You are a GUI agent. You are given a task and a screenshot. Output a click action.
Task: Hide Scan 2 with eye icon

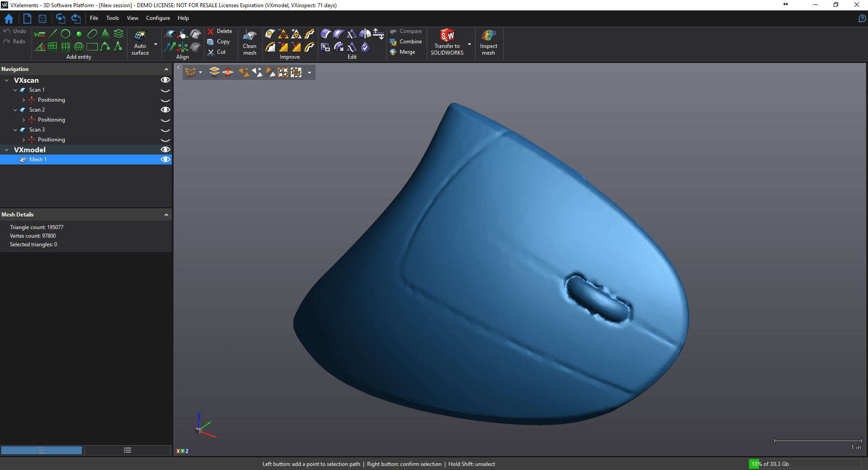click(165, 110)
